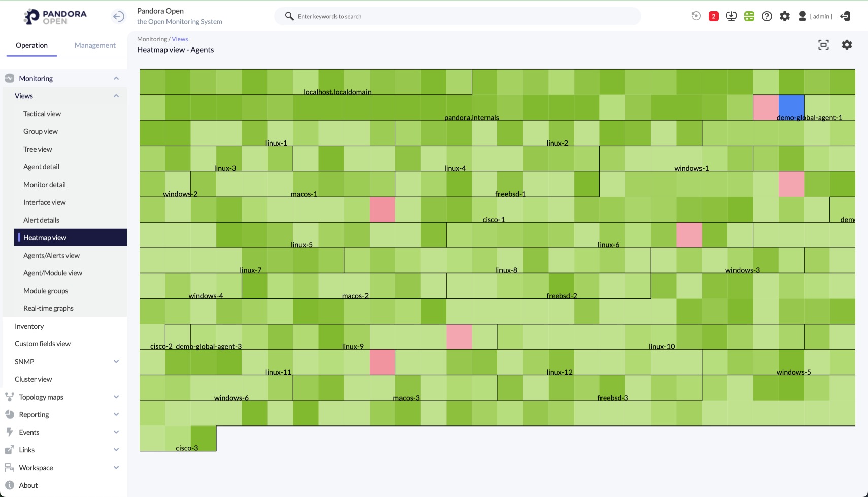The width and height of the screenshot is (868, 497).
Task: Click the auto-refresh circular arrow icon
Action: point(696,16)
